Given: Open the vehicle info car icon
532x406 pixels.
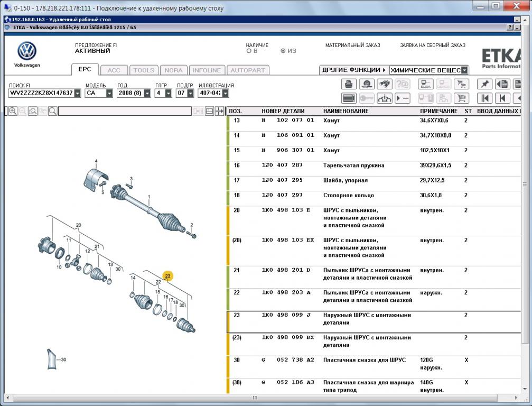Looking at the screenshot, I should 385,98.
